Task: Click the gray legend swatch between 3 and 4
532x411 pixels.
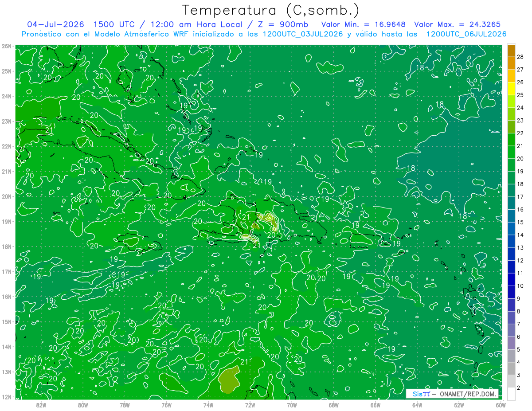Action: click(511, 369)
